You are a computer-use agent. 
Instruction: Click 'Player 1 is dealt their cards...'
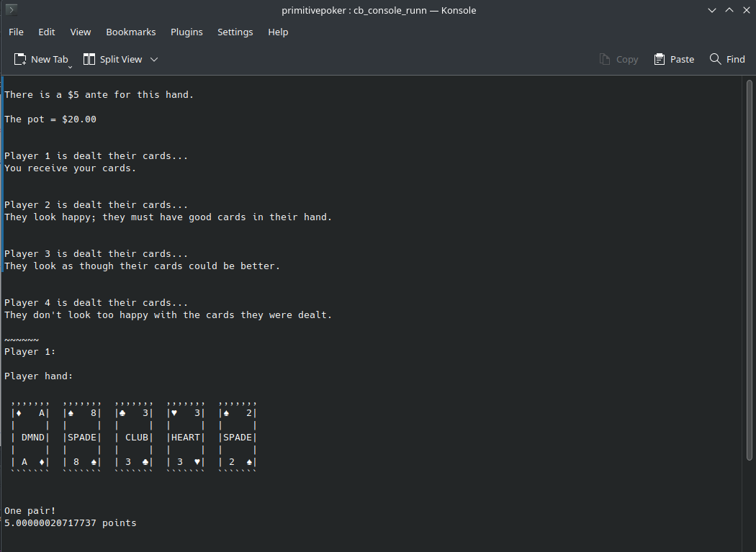click(96, 155)
